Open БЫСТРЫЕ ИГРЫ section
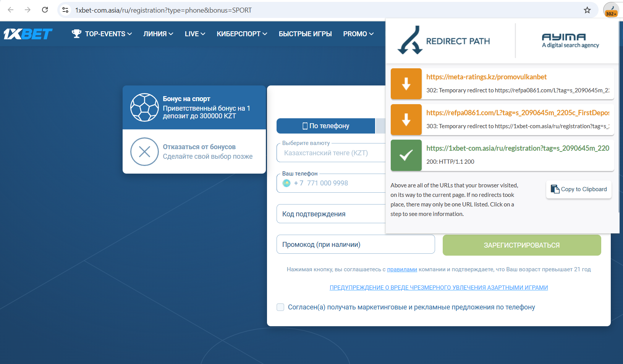The image size is (623, 364). [305, 34]
